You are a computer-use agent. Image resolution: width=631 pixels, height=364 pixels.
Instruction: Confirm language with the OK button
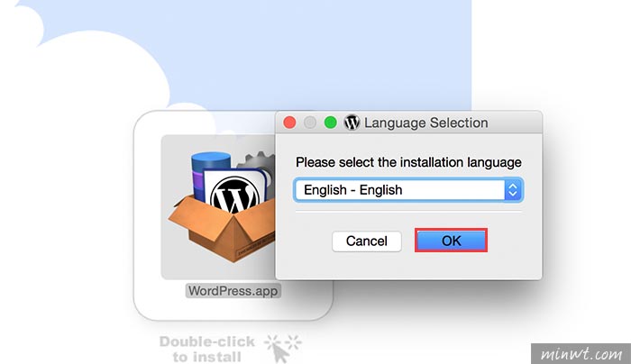coord(451,241)
